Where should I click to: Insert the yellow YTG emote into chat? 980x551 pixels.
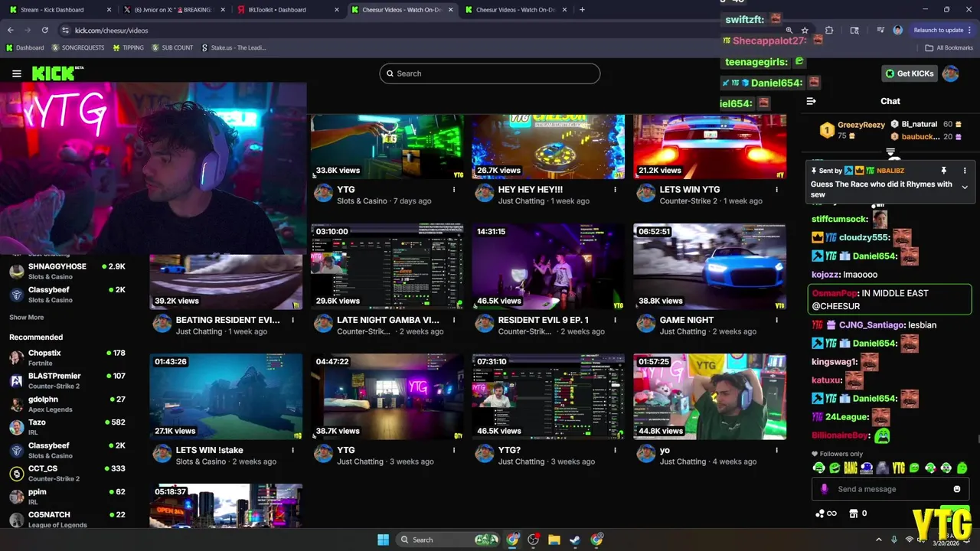click(898, 468)
